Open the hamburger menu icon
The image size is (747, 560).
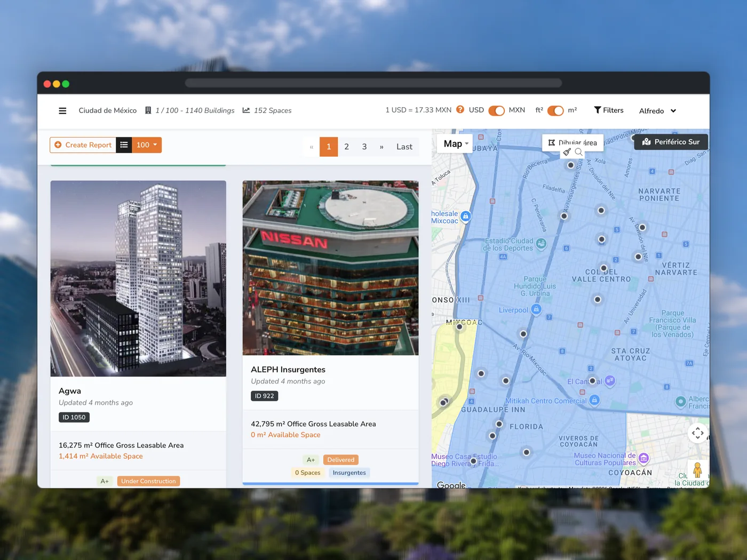click(x=62, y=111)
